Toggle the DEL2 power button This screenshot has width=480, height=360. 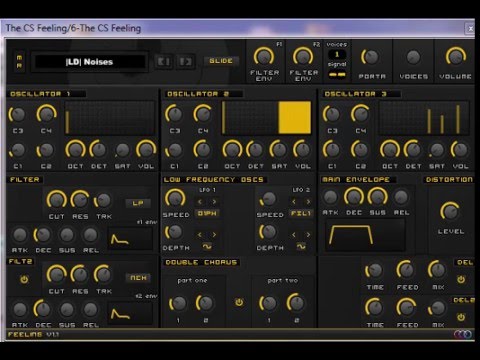coord(461,317)
